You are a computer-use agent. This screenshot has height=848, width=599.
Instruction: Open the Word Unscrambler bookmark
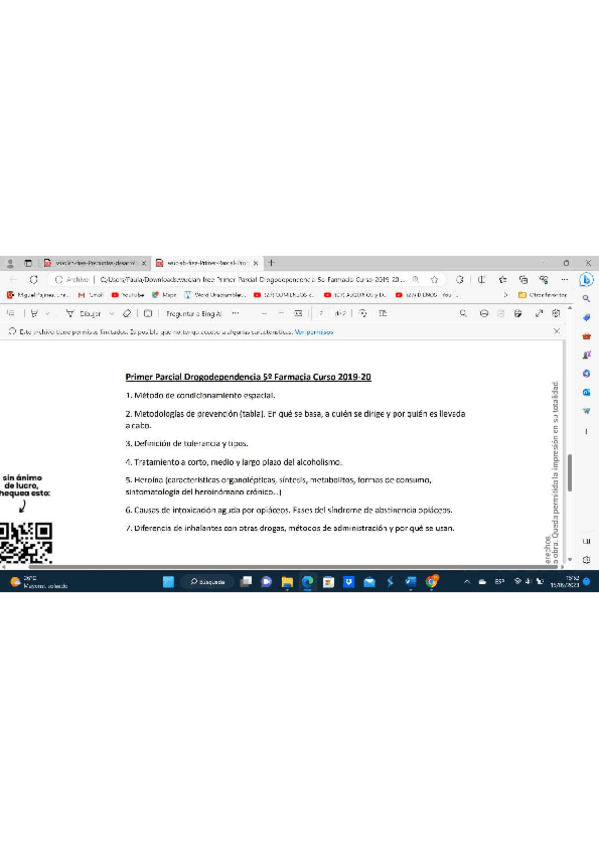215,295
